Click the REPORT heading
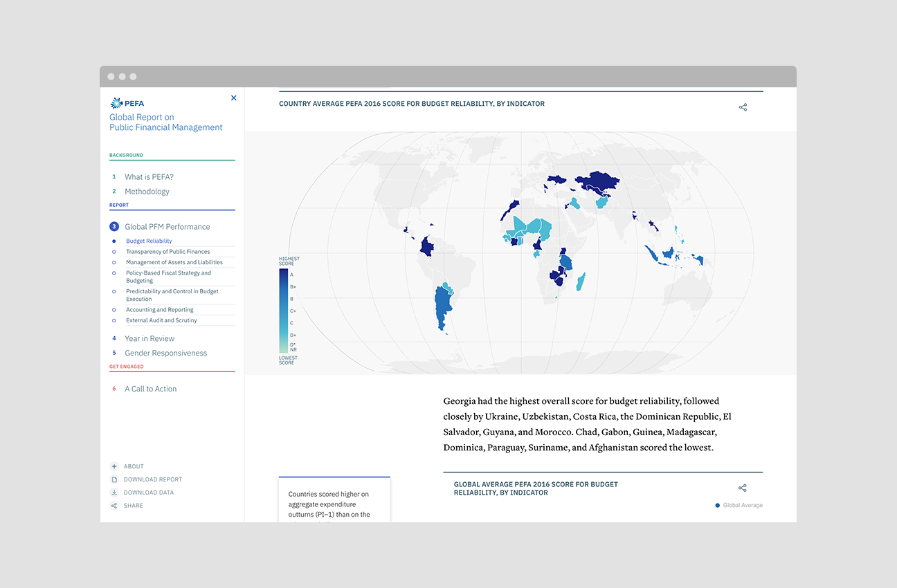Viewport: 897px width, 588px height. 119,205
